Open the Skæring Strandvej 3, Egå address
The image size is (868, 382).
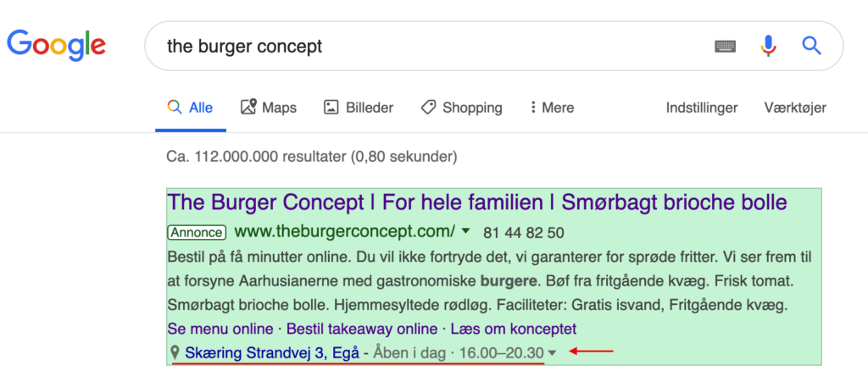[x=272, y=352]
